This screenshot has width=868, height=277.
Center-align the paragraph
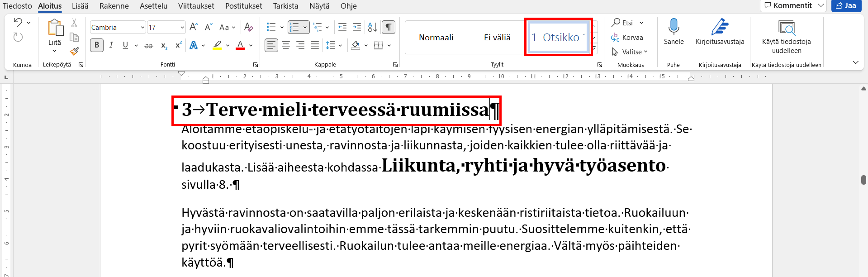point(286,45)
